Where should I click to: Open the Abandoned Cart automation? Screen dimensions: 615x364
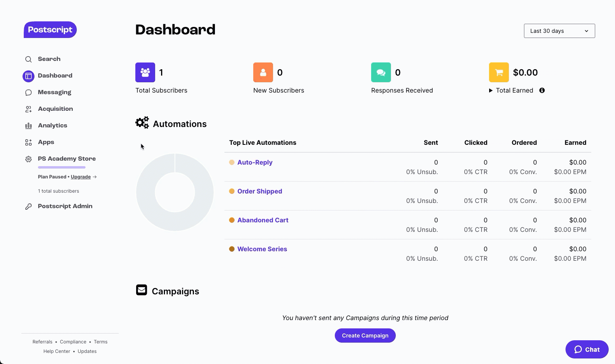click(x=263, y=220)
